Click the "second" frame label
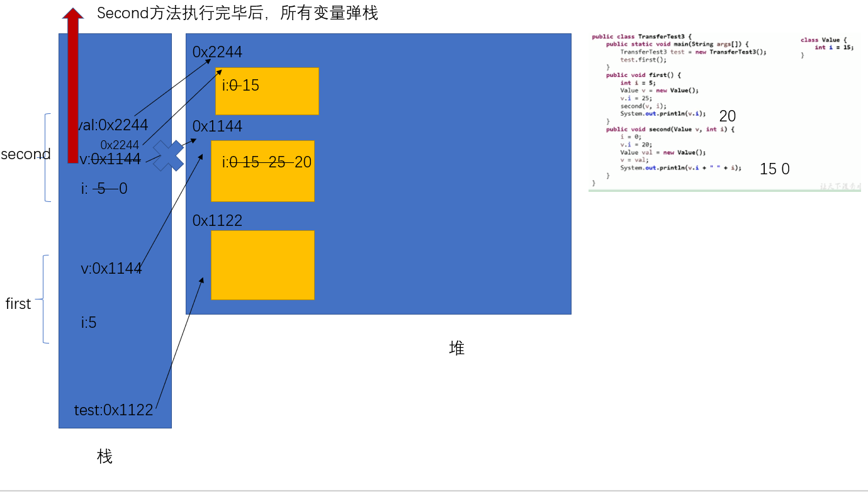This screenshot has width=868, height=492. 26,154
